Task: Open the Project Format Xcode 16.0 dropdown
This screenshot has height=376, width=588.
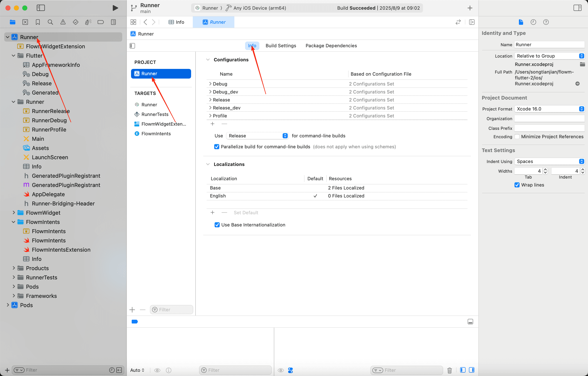Action: (549, 109)
